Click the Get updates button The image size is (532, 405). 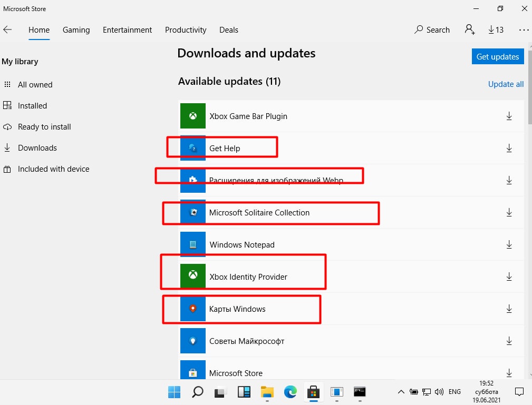[x=498, y=56]
